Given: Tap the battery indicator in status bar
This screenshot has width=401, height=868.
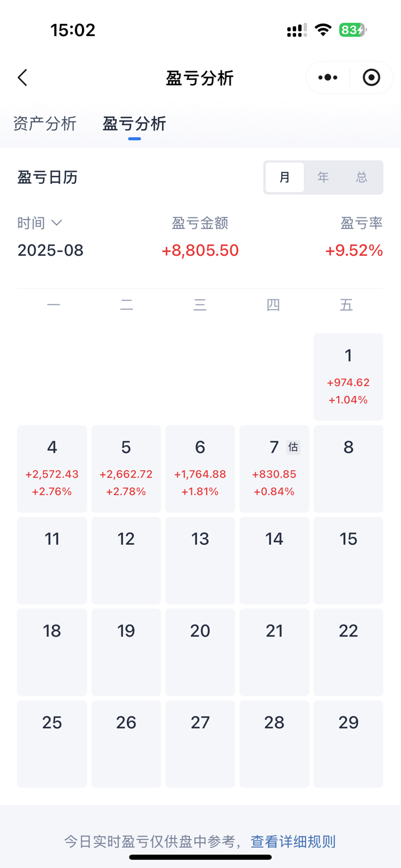Looking at the screenshot, I should click(353, 30).
